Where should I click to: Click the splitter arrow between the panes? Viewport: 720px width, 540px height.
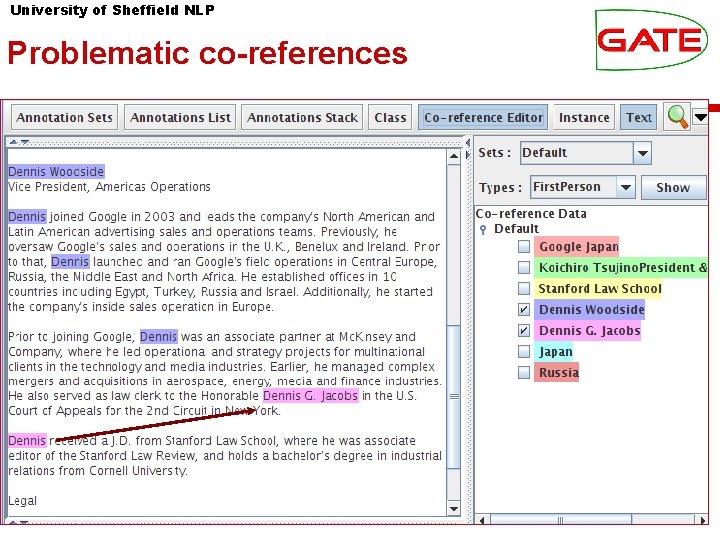(x=468, y=149)
